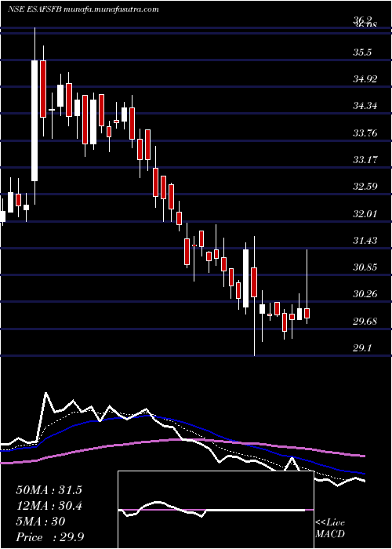Click the 50MA : 31.5 readout
Viewport: 392px width, 549px height.
click(x=49, y=489)
